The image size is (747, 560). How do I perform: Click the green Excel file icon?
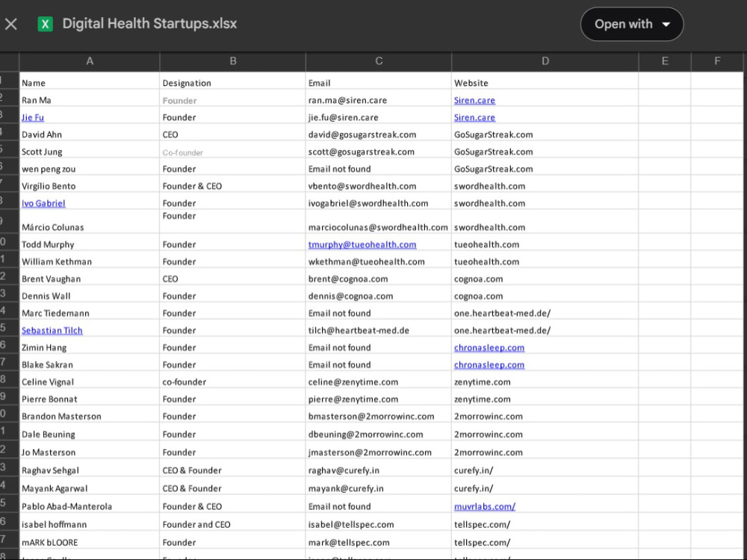pyautogui.click(x=46, y=24)
